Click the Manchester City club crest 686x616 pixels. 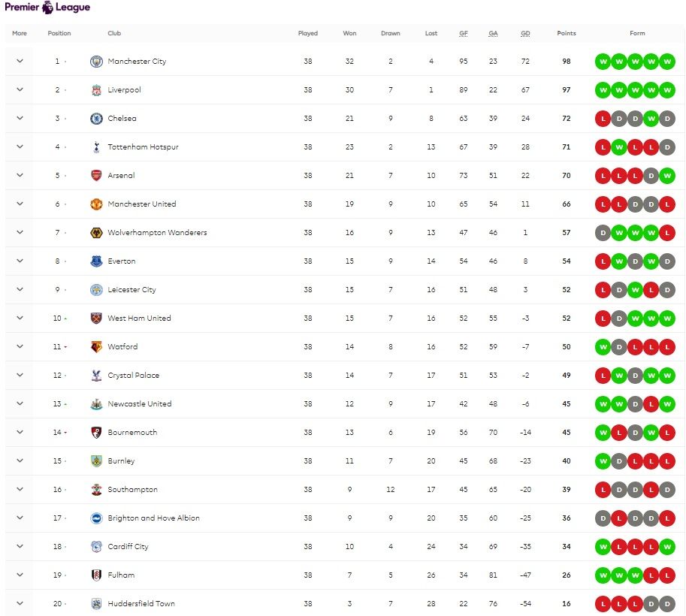[96, 62]
